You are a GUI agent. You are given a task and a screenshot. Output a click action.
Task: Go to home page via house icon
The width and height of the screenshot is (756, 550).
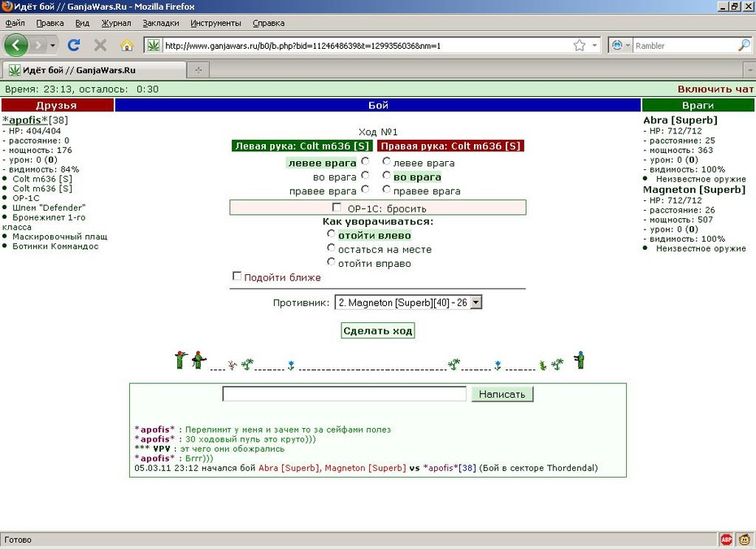(x=127, y=46)
